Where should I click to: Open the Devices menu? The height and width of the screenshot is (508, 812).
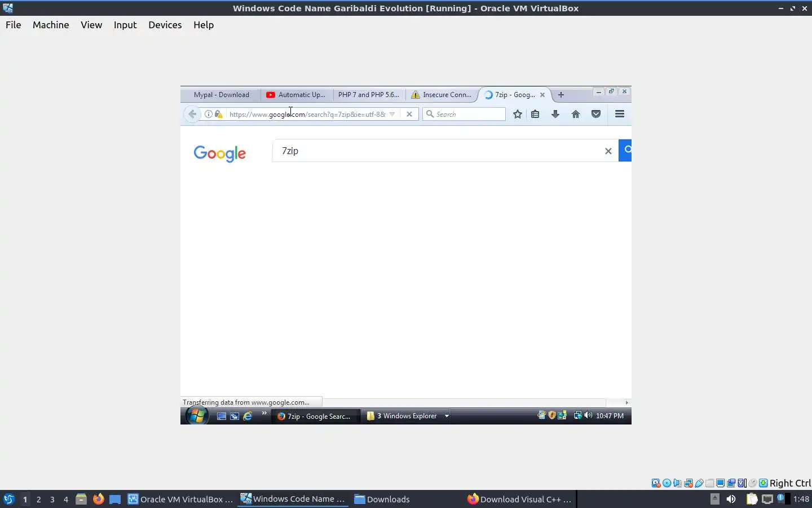pyautogui.click(x=165, y=25)
